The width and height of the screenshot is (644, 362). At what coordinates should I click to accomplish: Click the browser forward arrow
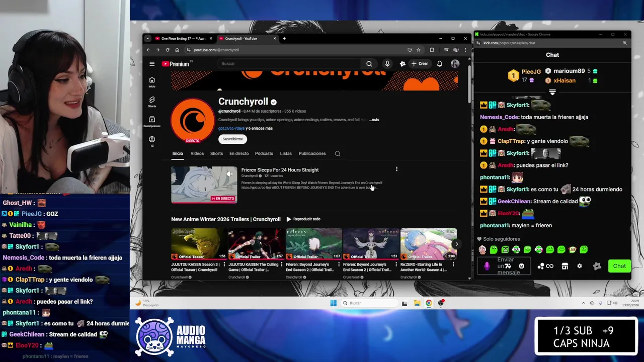click(157, 50)
